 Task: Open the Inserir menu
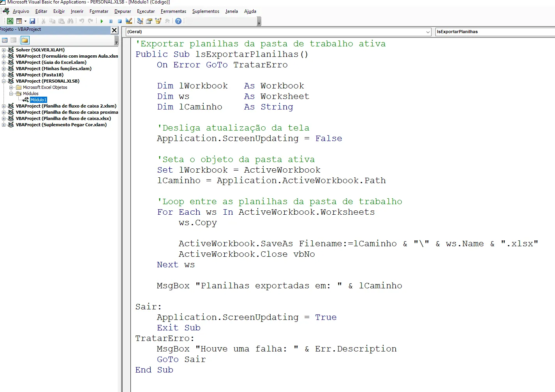click(77, 11)
